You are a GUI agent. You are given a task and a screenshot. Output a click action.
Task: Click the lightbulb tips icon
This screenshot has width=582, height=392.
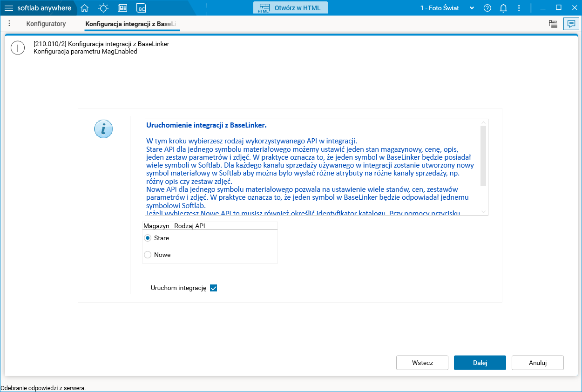click(x=103, y=8)
